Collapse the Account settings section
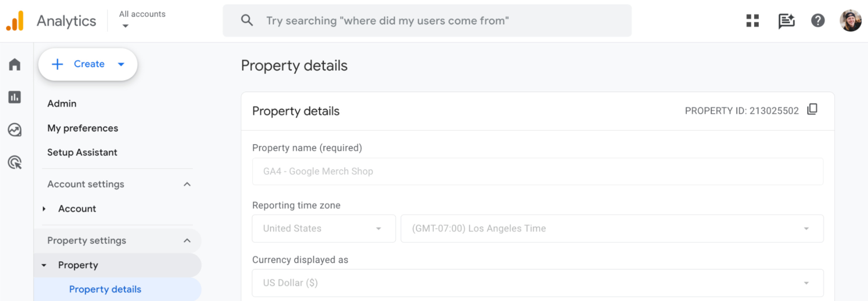This screenshot has width=868, height=301. [187, 184]
